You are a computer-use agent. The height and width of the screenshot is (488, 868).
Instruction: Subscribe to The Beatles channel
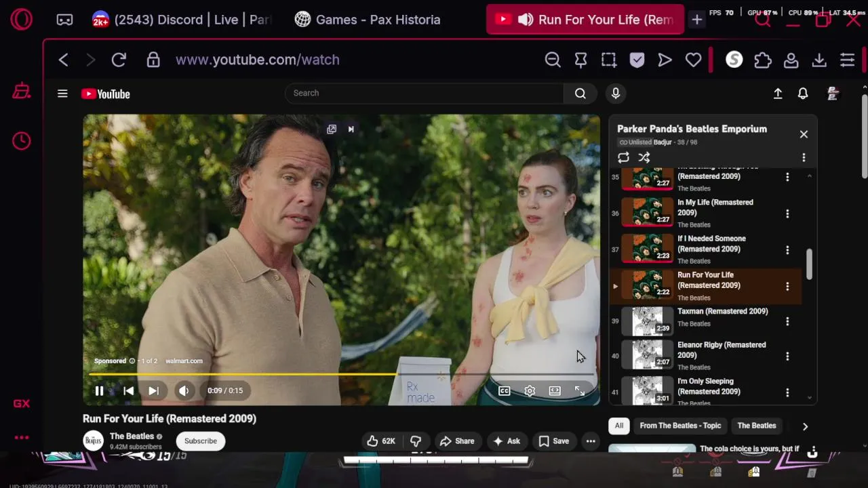coord(201,441)
